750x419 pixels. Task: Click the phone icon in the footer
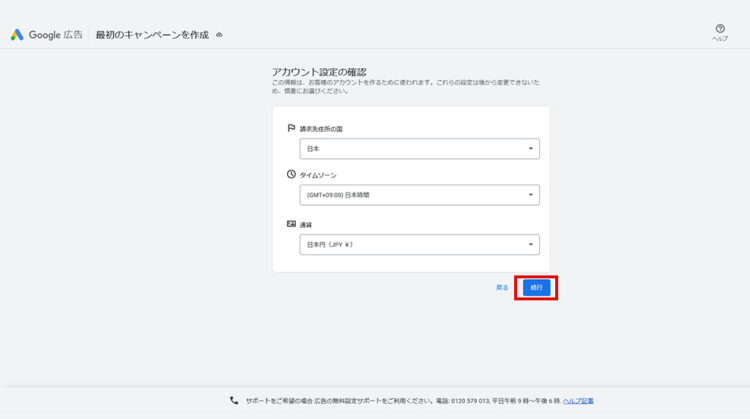(x=234, y=400)
